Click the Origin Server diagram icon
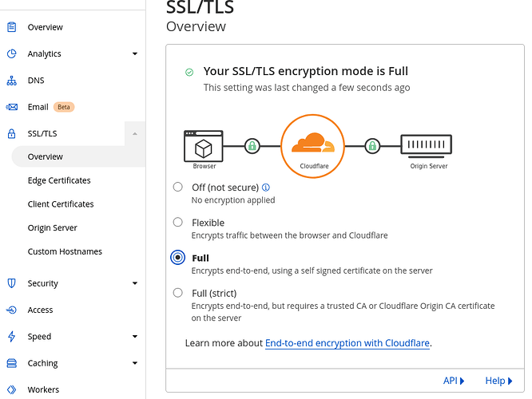The image size is (532, 399). click(427, 146)
